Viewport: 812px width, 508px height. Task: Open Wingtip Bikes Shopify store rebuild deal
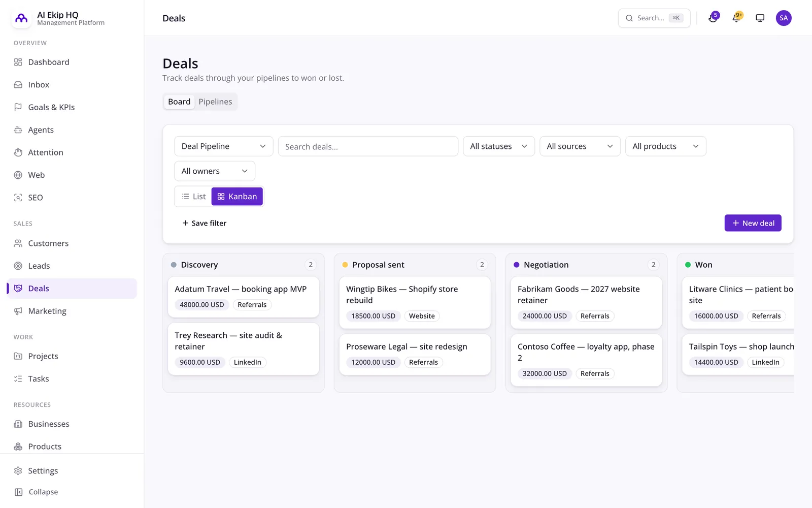click(415, 303)
